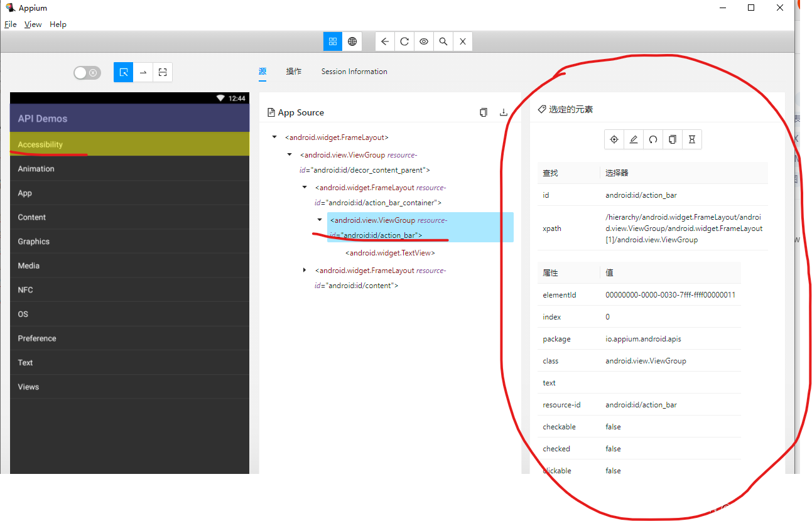Viewport: 812px width, 521px height.
Task: Copy App Source XML to clipboard
Action: [484, 112]
